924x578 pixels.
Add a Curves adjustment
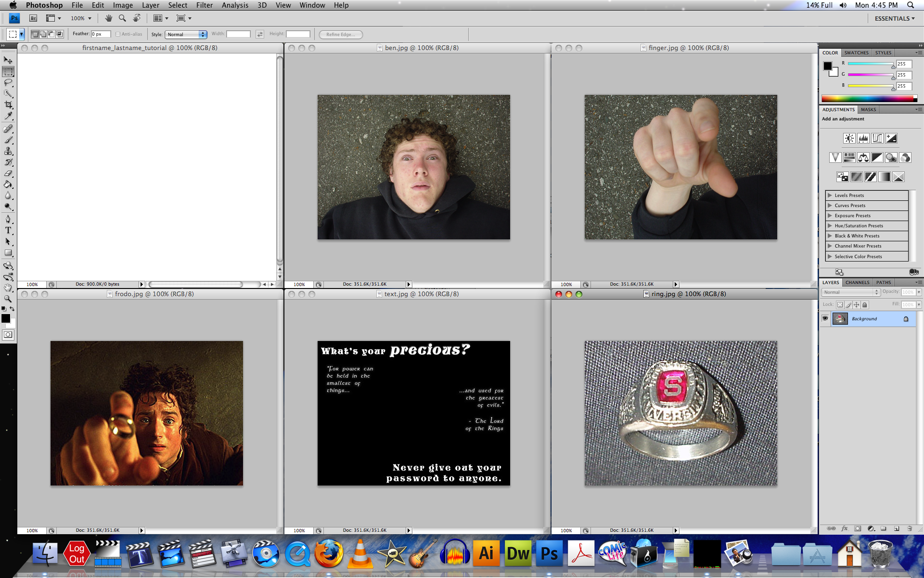[x=877, y=139]
